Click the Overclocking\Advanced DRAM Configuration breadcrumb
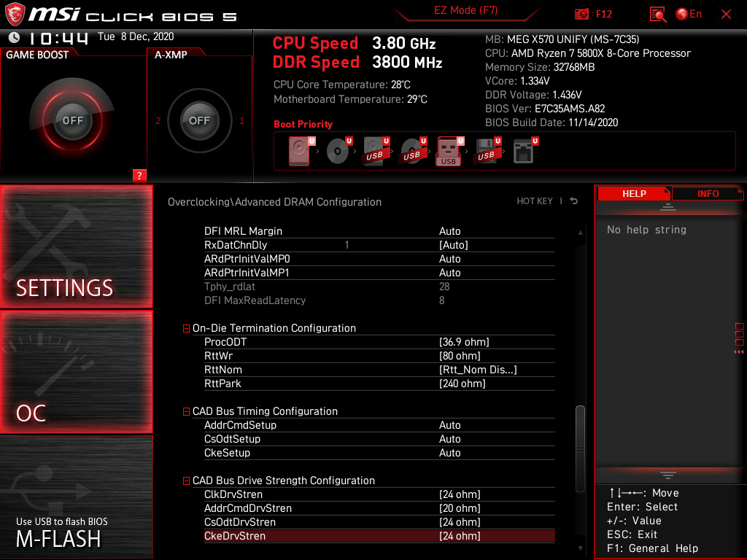The image size is (747, 560). pos(274,202)
